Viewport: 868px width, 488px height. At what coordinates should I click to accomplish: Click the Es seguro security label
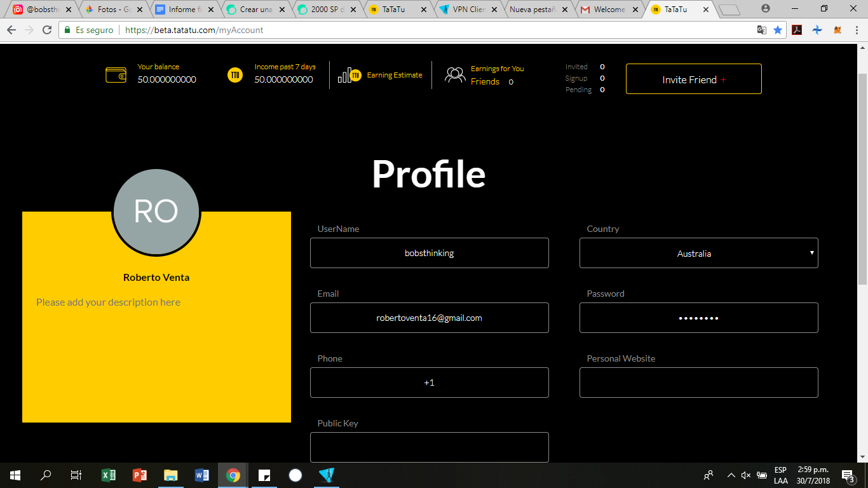click(x=88, y=30)
